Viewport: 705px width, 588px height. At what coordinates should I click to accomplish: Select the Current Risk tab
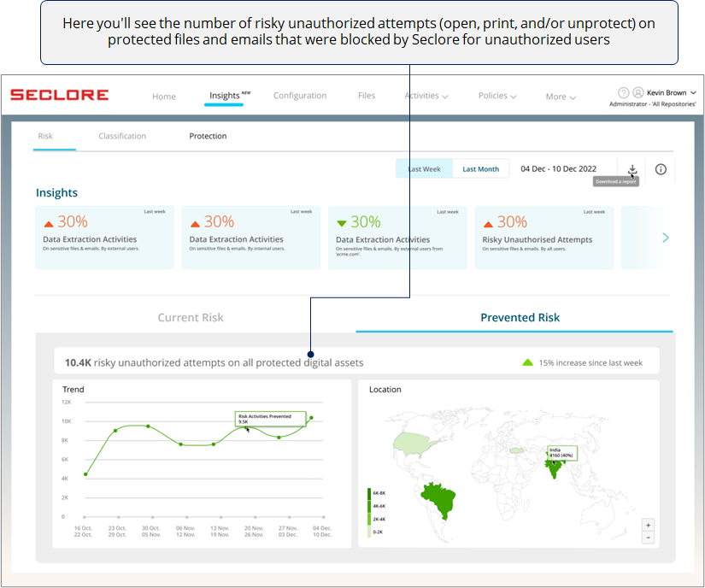coord(191,318)
